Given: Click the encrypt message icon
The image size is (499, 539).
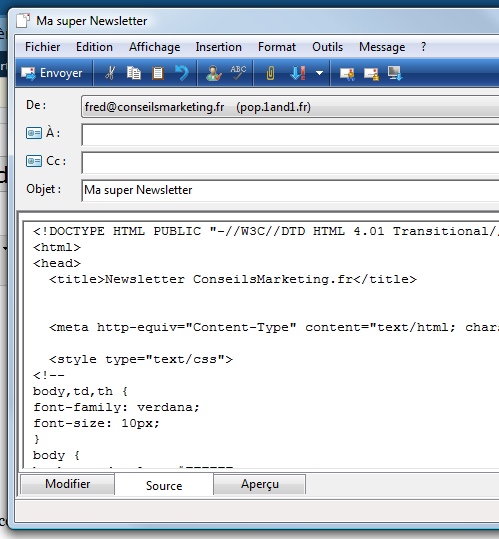Looking at the screenshot, I should click(x=371, y=74).
